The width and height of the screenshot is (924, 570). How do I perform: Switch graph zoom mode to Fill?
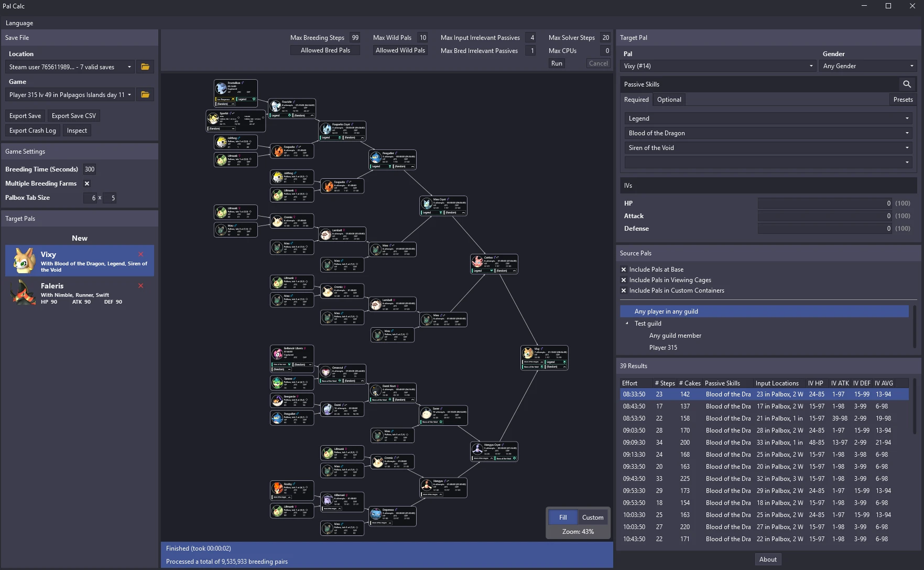tap(563, 518)
